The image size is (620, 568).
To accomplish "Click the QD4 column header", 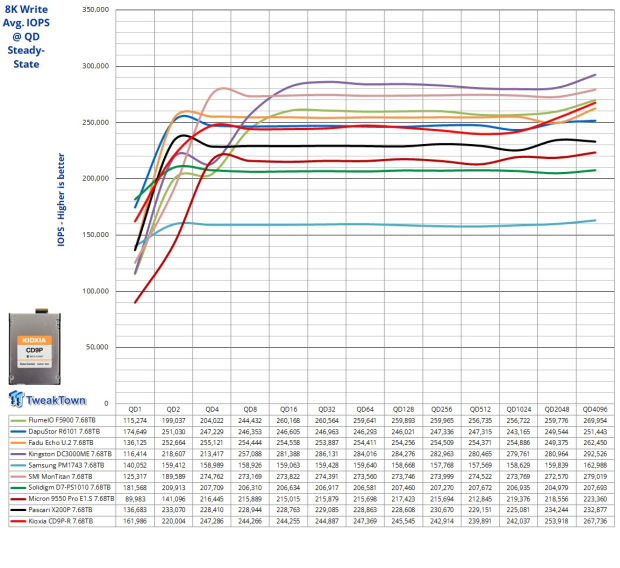I will pos(212,409).
